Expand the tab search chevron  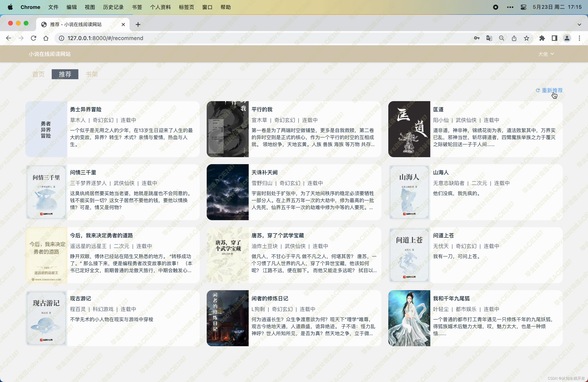(579, 25)
